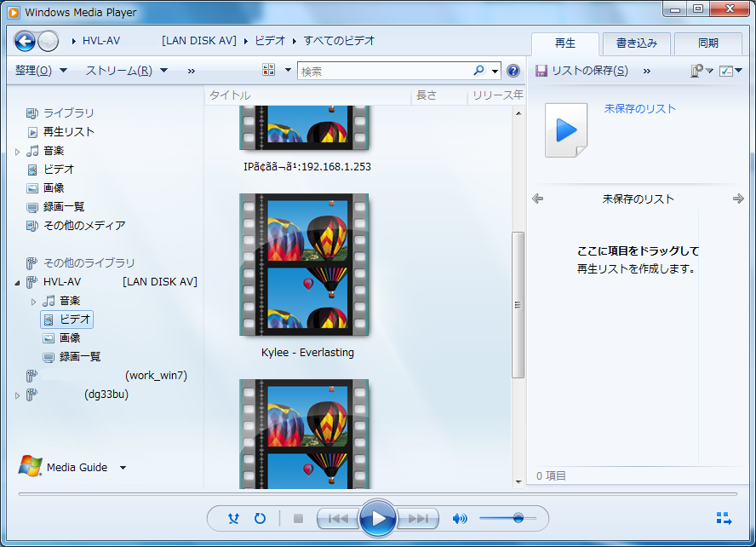
Task: Select ライブラリ in the navigation pane
Action: 68,113
